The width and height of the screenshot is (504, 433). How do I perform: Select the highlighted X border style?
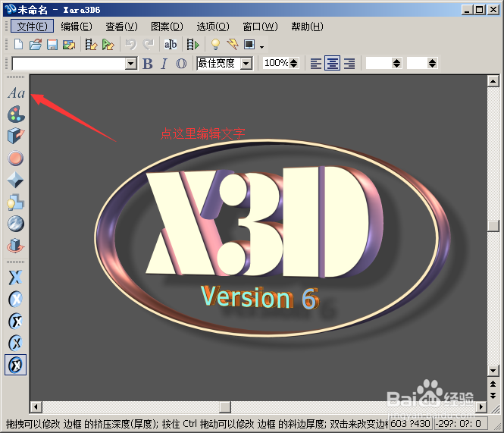(x=15, y=365)
